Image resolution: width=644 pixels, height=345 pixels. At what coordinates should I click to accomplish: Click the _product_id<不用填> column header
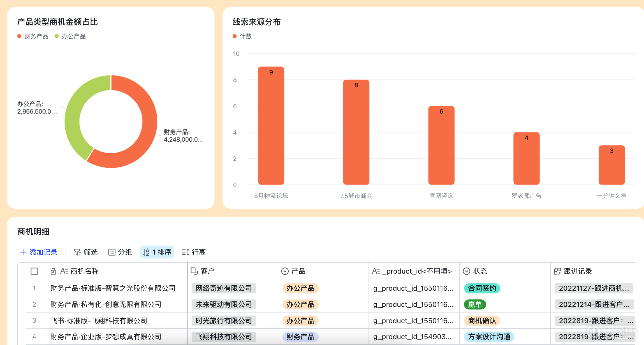point(414,271)
